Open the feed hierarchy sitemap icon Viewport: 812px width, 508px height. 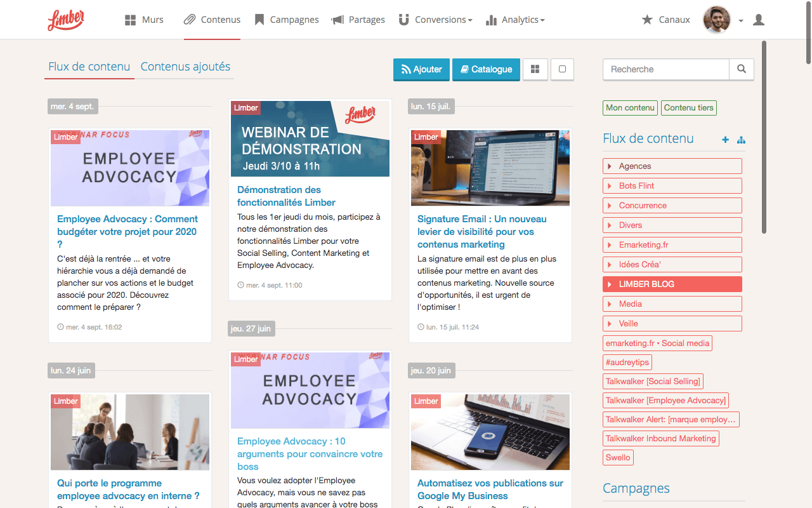(741, 140)
